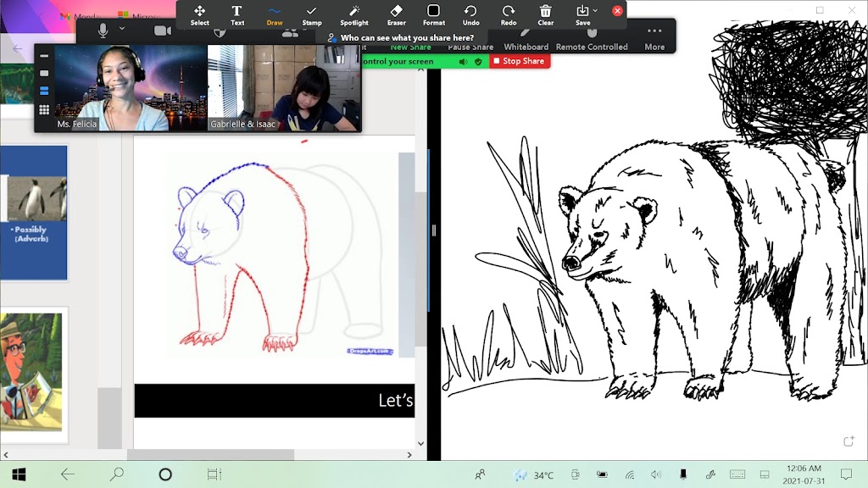
Task: Open the Zoom Participants panel
Action: [289, 33]
